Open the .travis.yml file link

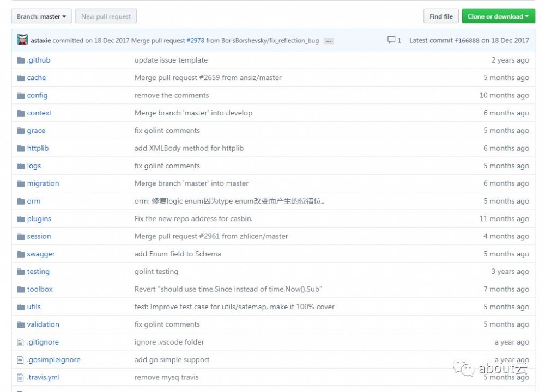(x=44, y=377)
